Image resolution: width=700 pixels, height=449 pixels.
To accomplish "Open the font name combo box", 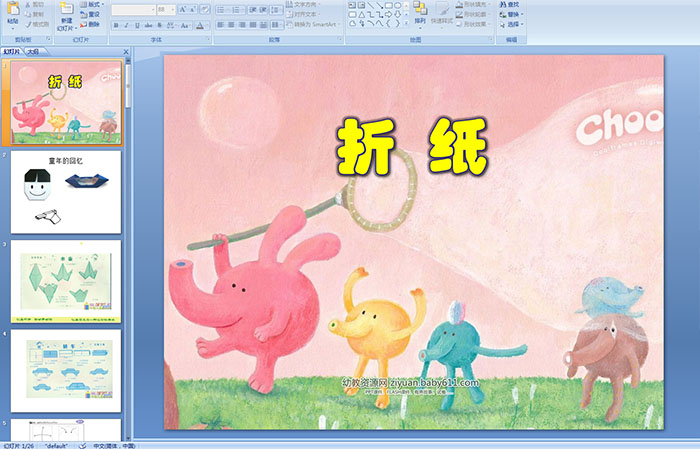I will (133, 9).
